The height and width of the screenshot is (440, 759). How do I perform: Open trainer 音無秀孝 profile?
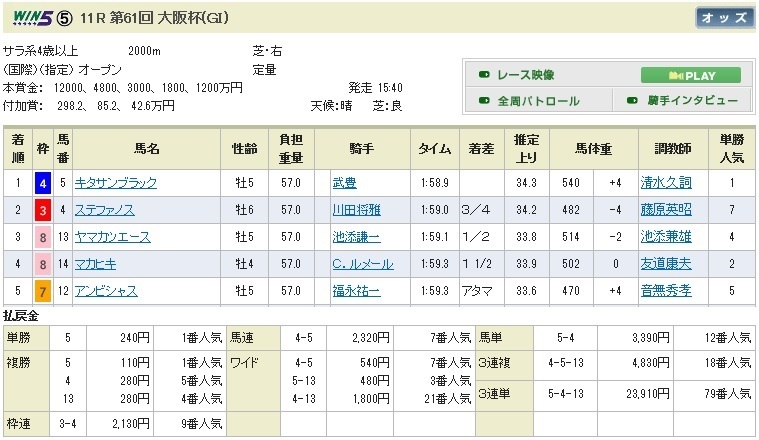pos(666,291)
